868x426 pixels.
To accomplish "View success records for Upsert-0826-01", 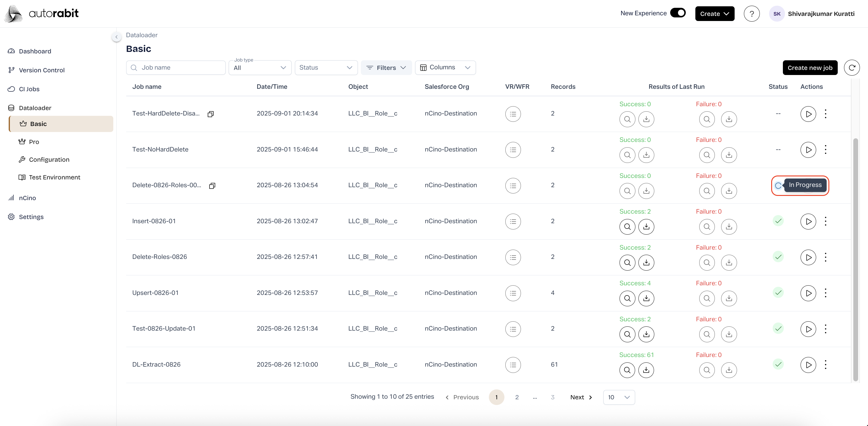I will tap(627, 298).
